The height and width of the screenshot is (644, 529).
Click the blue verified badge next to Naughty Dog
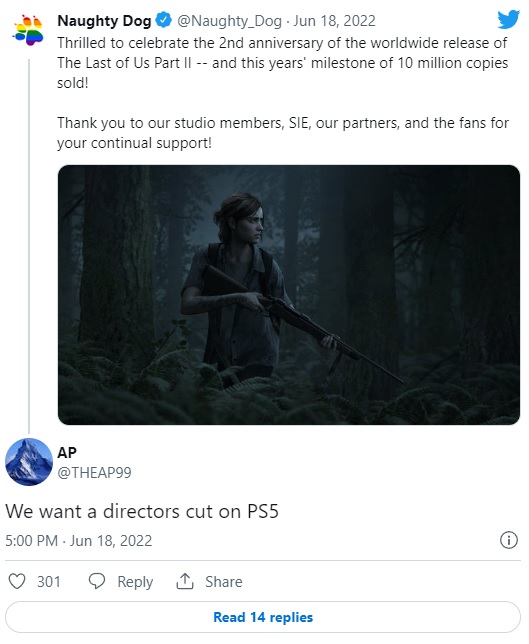pyautogui.click(x=164, y=20)
